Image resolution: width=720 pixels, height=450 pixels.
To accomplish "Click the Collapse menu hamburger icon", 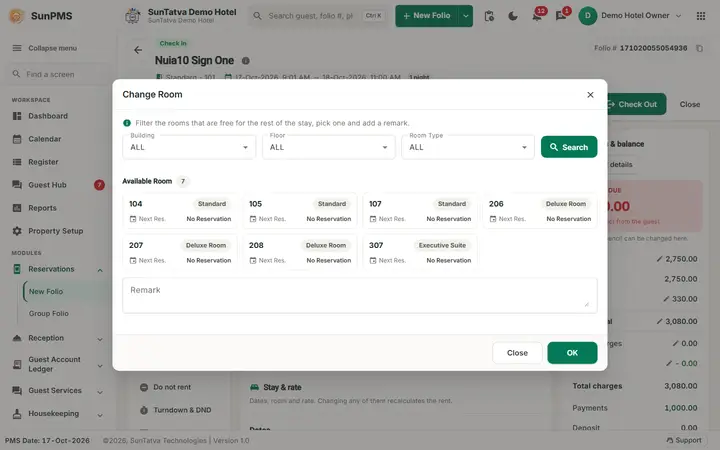I will pos(17,48).
